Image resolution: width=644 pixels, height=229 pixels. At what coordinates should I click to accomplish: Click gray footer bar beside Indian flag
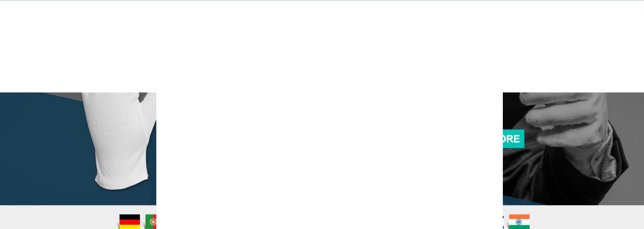587,217
